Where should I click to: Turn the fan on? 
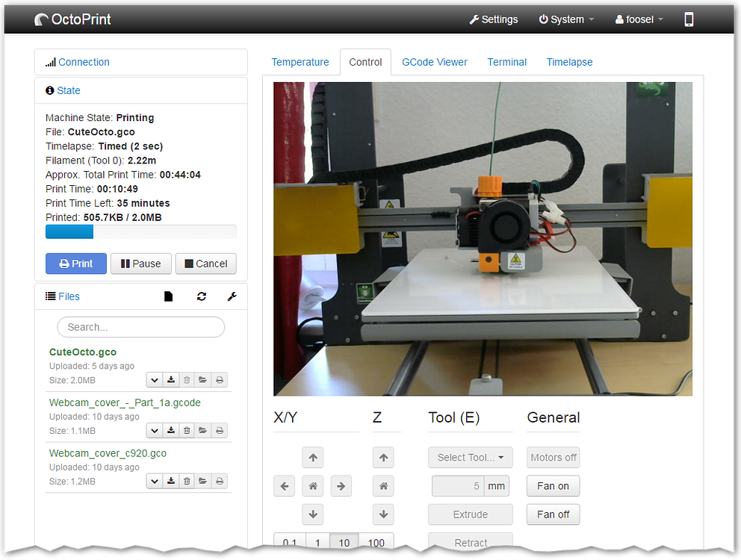(553, 485)
